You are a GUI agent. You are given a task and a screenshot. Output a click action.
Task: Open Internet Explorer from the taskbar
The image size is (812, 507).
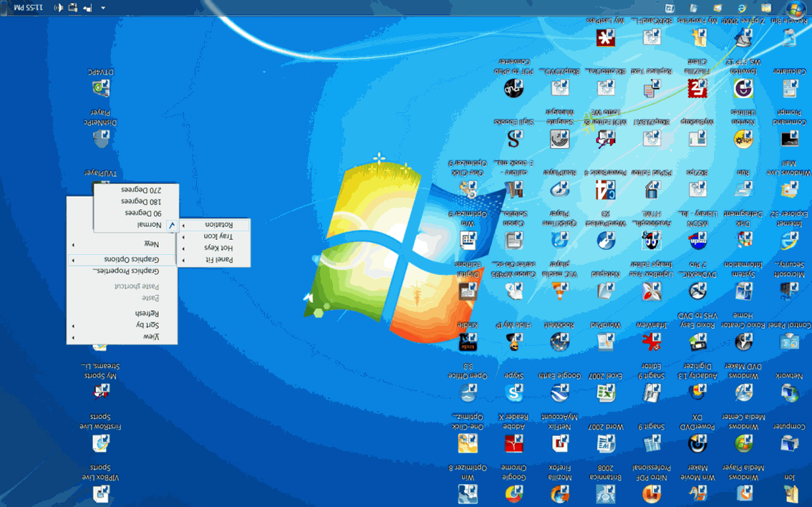tap(742, 8)
